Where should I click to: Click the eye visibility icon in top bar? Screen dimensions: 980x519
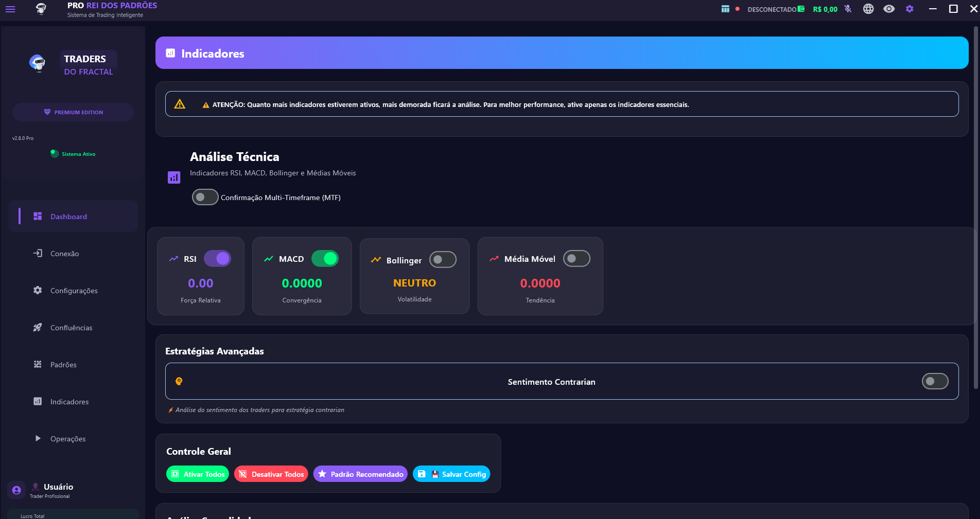[x=889, y=9]
